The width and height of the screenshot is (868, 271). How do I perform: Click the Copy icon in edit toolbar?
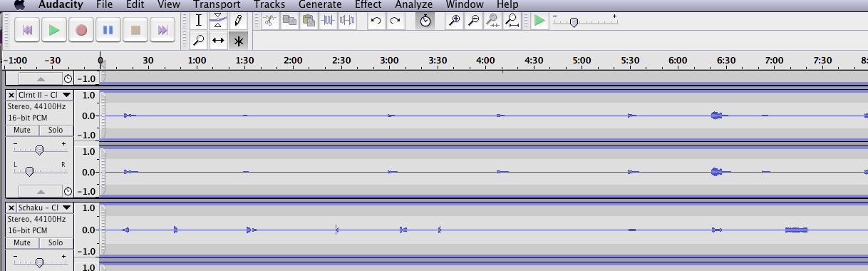289,21
